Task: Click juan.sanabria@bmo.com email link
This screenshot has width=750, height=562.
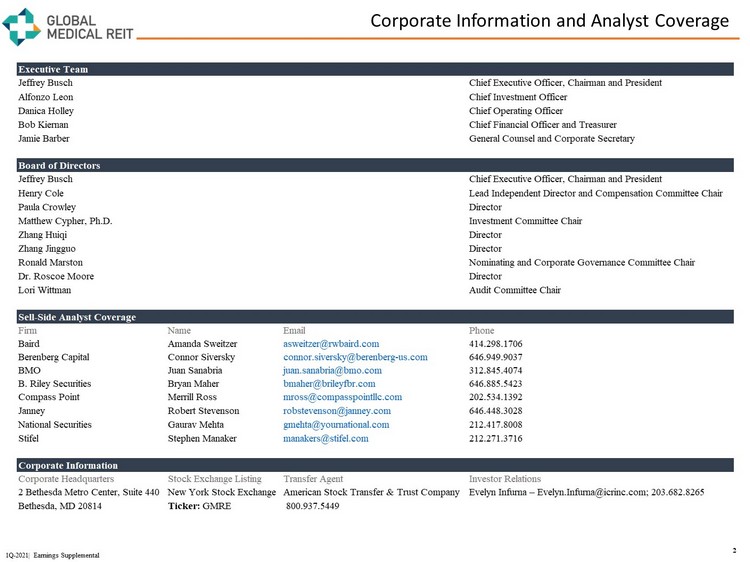Action: (332, 371)
